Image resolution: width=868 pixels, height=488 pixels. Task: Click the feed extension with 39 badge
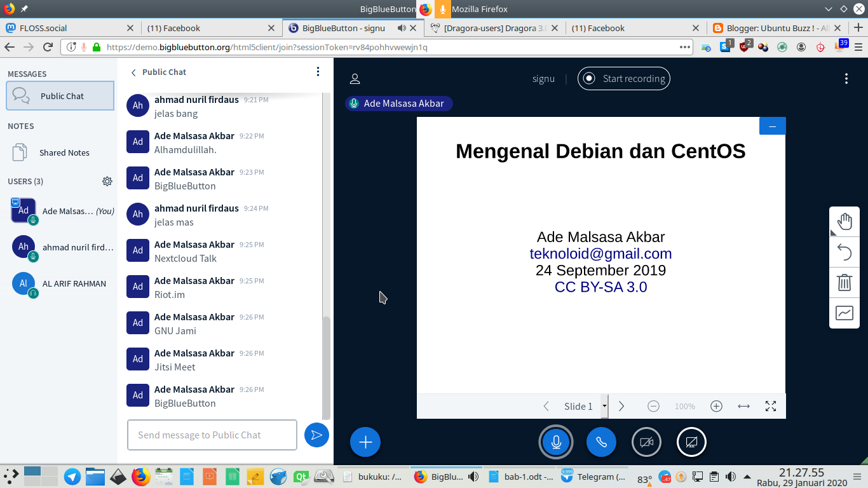point(841,46)
